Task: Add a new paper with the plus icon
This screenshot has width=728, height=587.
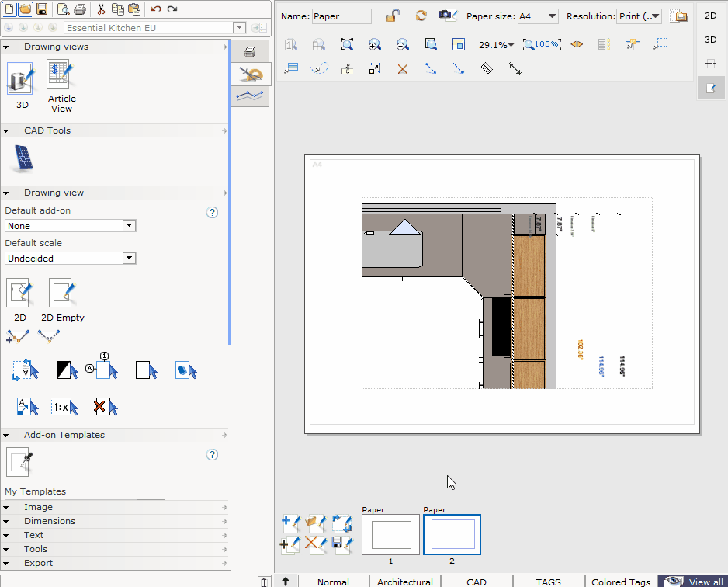Action: tap(291, 523)
